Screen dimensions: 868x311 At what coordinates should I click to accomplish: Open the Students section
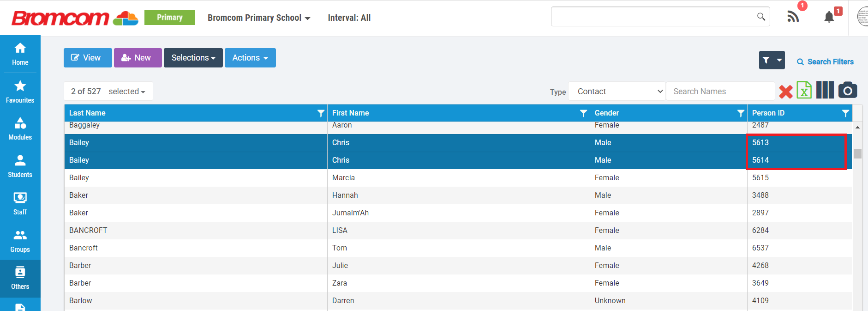20,166
